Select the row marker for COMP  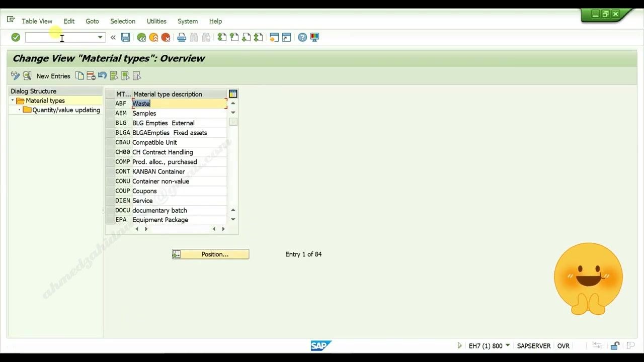(110, 162)
